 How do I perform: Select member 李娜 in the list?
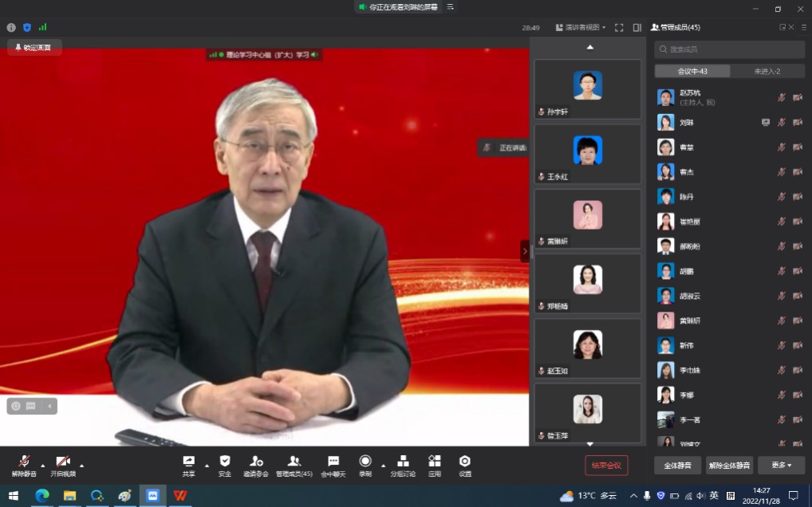[x=729, y=395]
